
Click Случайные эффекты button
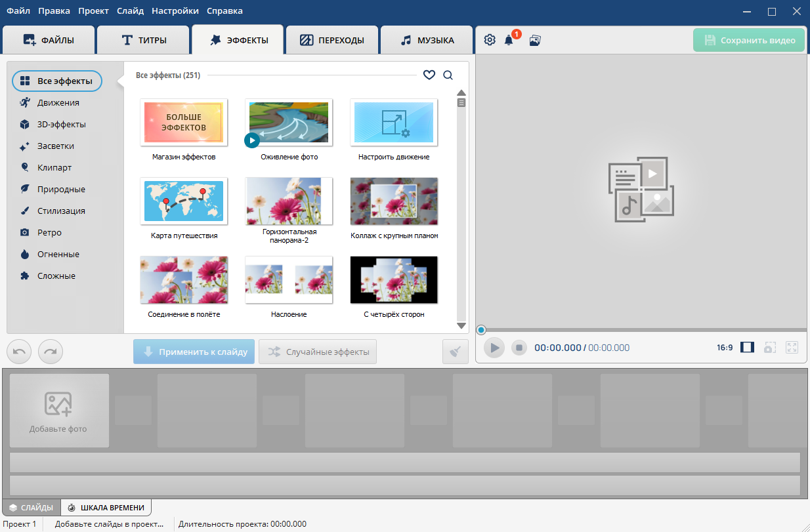318,352
